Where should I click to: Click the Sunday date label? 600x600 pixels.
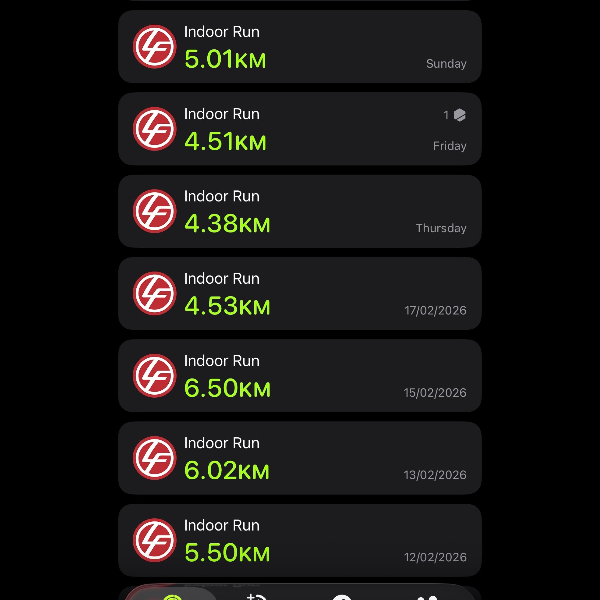(x=446, y=64)
